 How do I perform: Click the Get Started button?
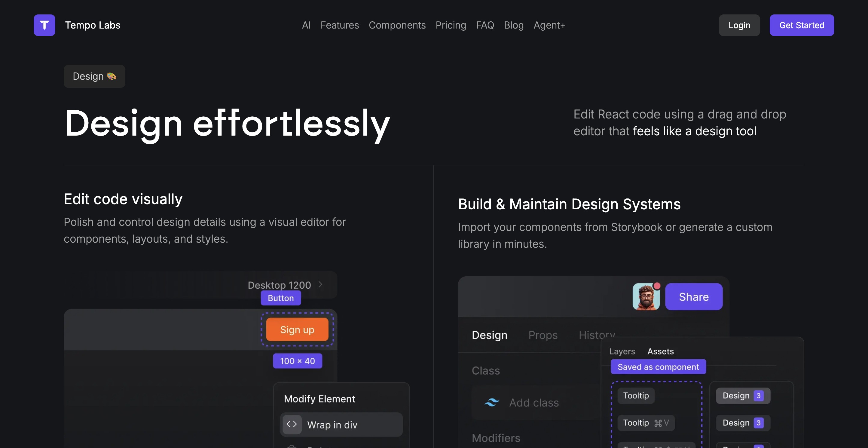click(802, 25)
